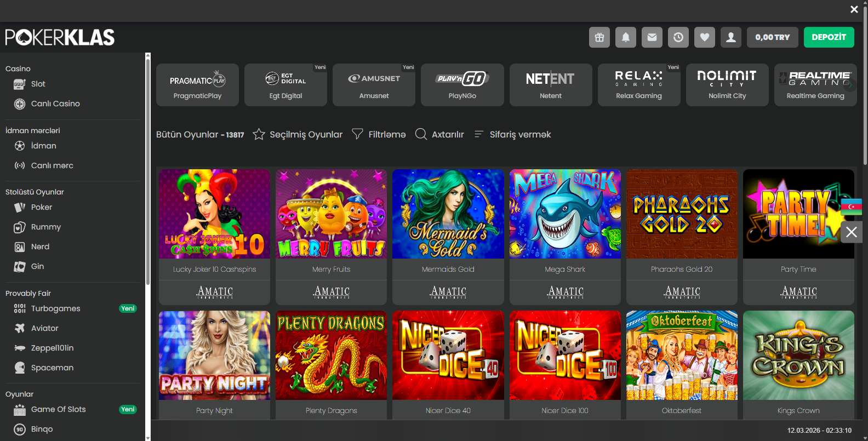This screenshot has width=868, height=441.
Task: Select the Netent provider tab
Action: click(x=551, y=85)
